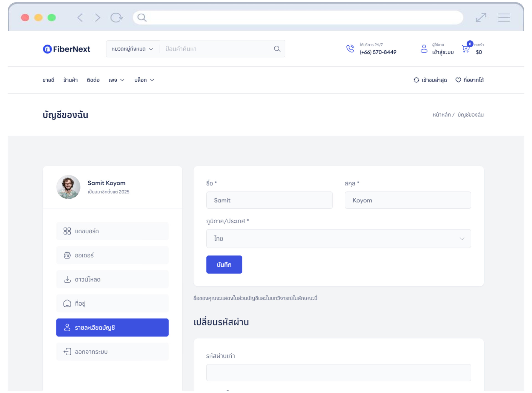The height and width of the screenshot is (393, 532).
Task: Click the browser forward arrow
Action: coord(97,18)
